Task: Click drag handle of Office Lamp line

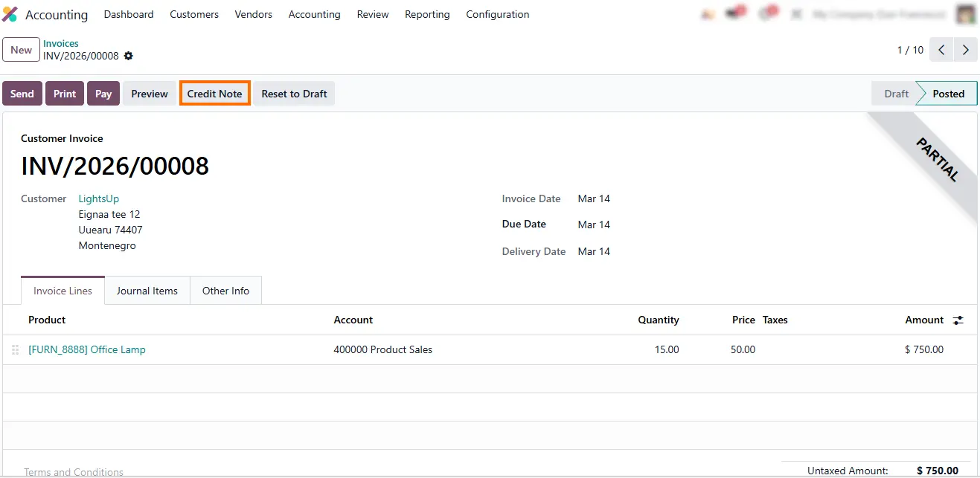Action: point(16,349)
